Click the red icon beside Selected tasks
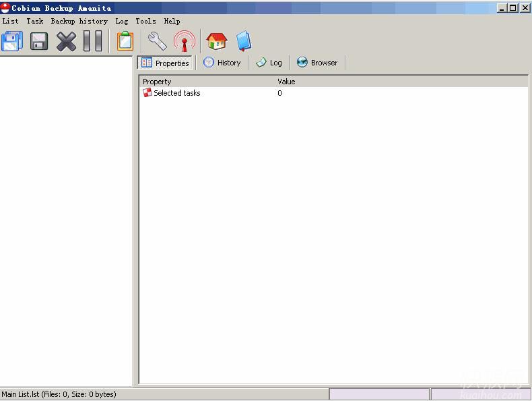This screenshot has height=401, width=532. (x=147, y=93)
